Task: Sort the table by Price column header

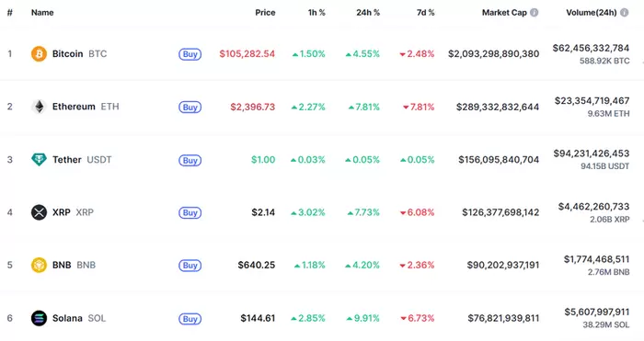Action: tap(265, 12)
